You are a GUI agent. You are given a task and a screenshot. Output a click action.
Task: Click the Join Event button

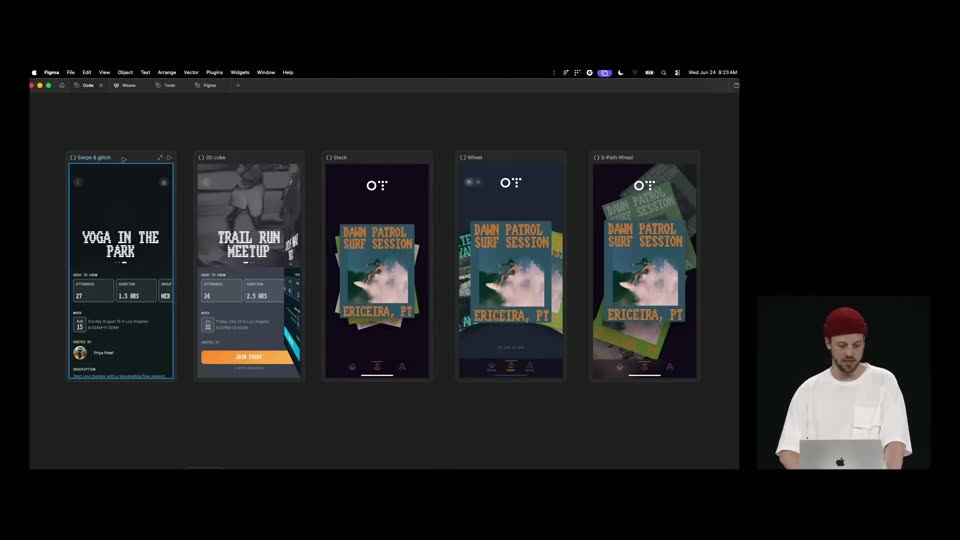[x=248, y=357]
